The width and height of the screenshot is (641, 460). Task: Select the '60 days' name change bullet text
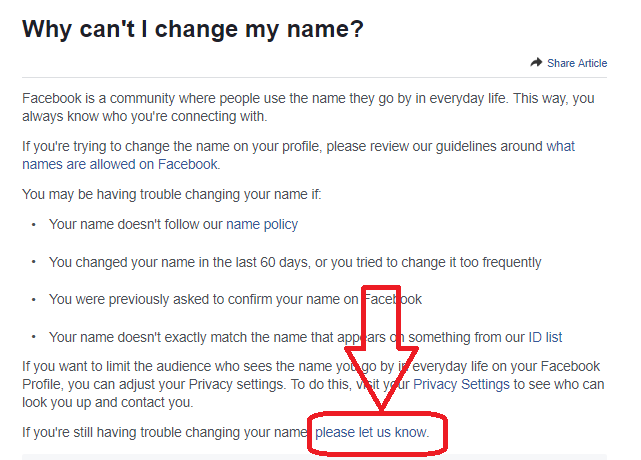pos(295,262)
